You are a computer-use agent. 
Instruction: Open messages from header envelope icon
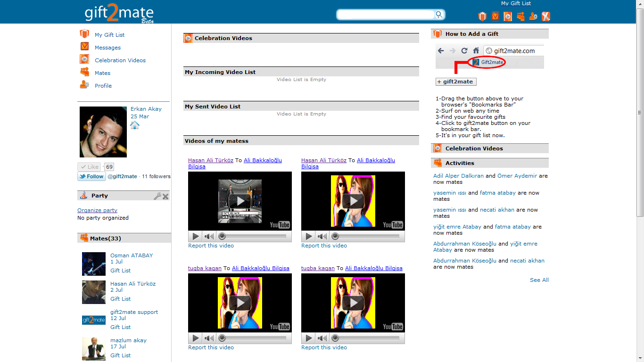click(x=495, y=16)
